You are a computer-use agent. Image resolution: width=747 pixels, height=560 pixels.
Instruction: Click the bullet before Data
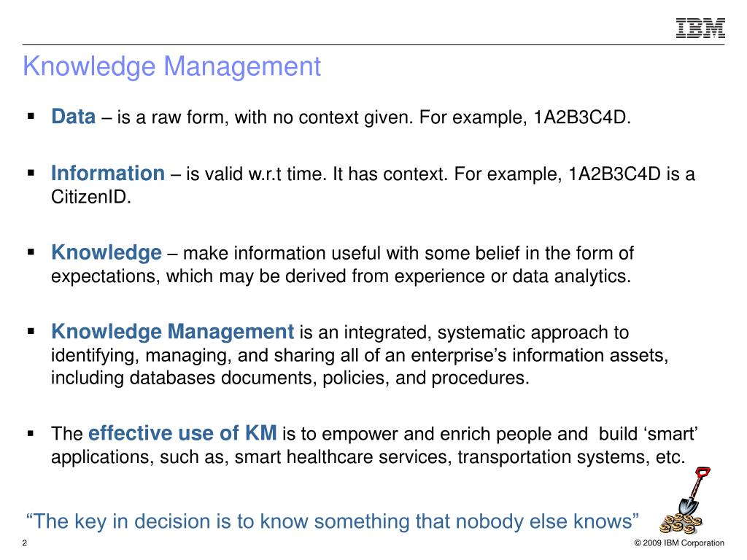[31, 116]
